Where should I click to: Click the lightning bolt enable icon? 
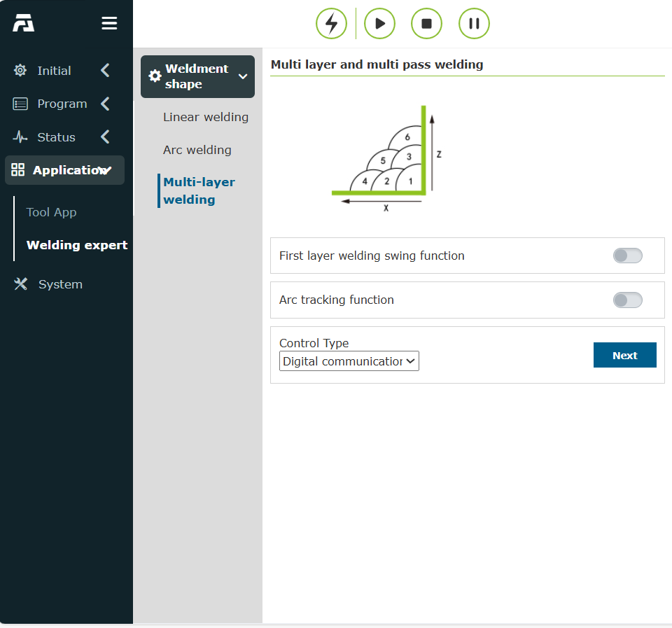(331, 24)
